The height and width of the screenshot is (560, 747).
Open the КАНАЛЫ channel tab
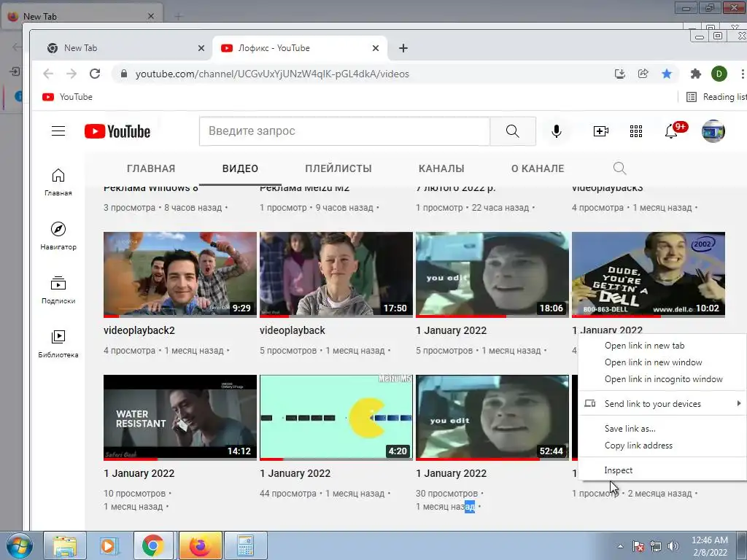point(441,168)
